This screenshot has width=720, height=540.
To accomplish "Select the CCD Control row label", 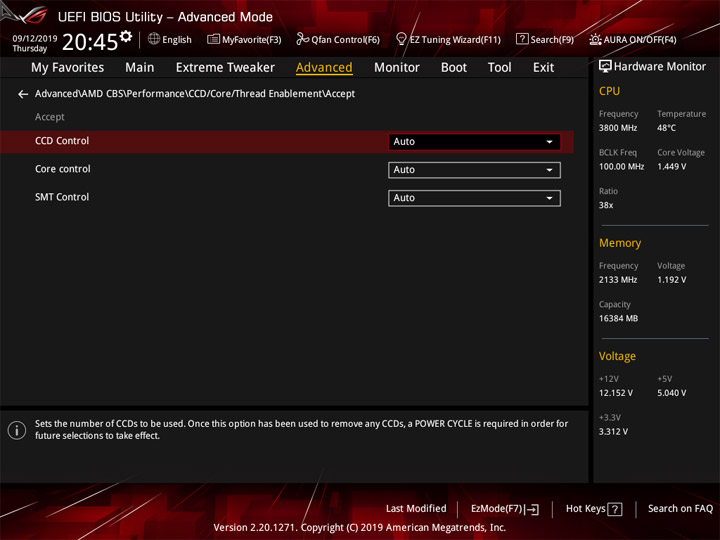I will (62, 141).
